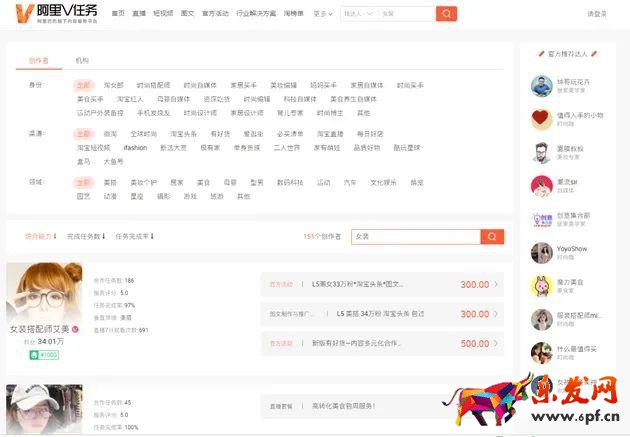This screenshot has width=630, height=437.
Task: Open 行业解决方案 in the navigation bar
Action: [256, 13]
